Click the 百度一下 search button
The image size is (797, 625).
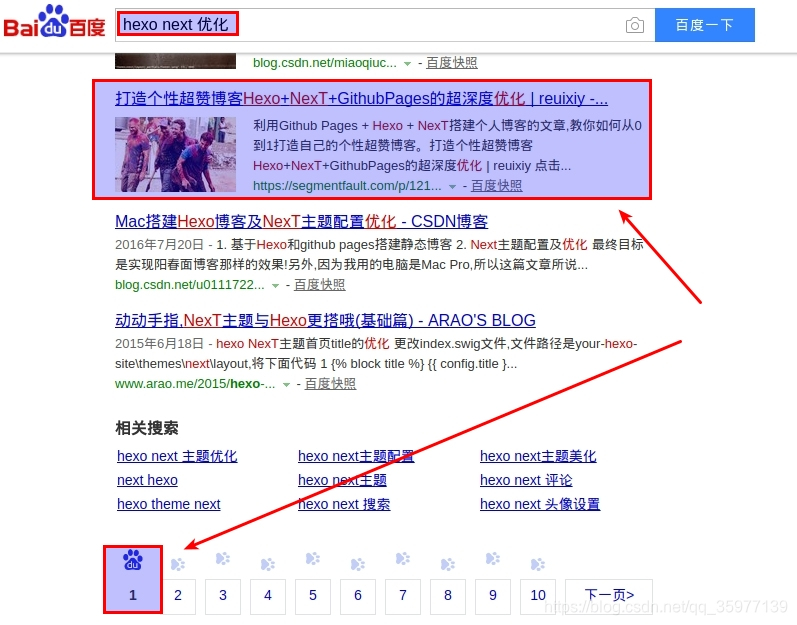[x=704, y=25]
